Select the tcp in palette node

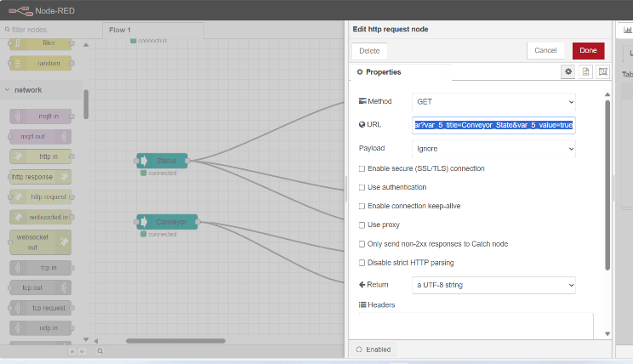click(40, 268)
